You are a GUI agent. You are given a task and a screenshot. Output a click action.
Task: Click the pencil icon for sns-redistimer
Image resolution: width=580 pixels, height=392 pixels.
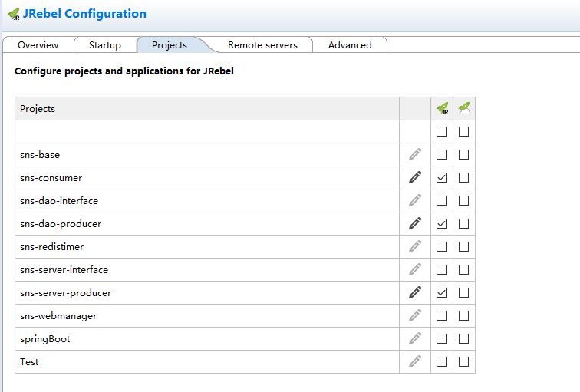click(415, 246)
